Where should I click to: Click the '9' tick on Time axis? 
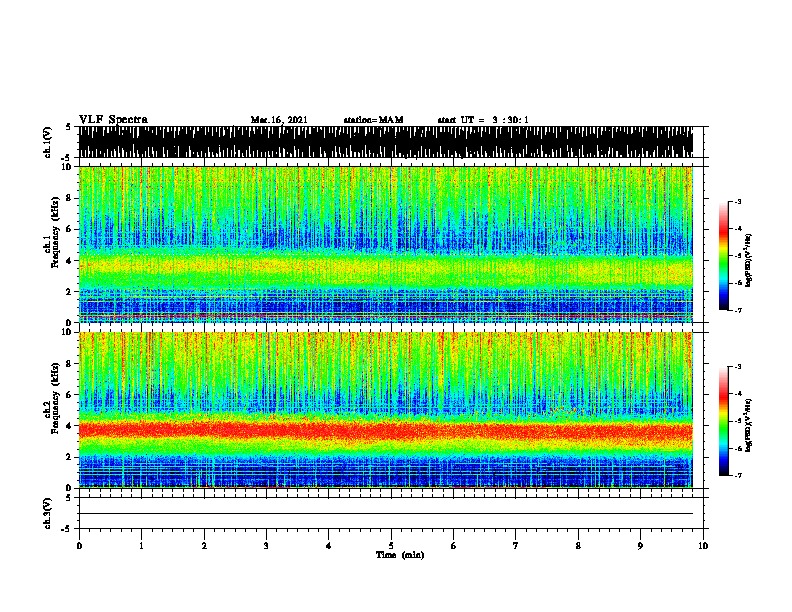click(640, 546)
